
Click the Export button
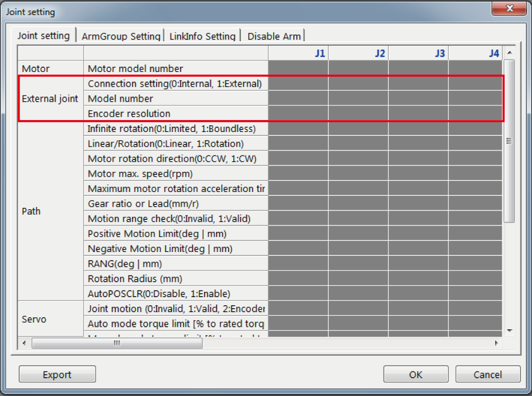[57, 374]
